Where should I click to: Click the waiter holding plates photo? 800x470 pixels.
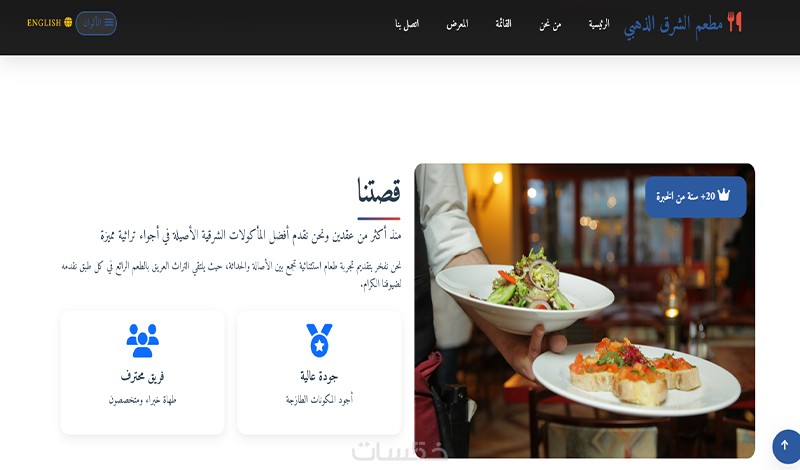(585, 310)
